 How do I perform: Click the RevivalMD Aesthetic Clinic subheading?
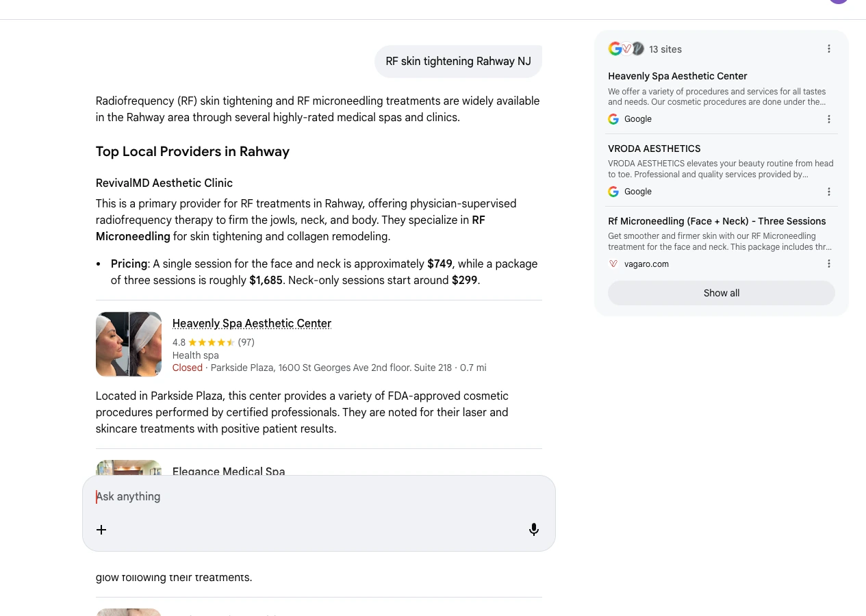point(164,183)
